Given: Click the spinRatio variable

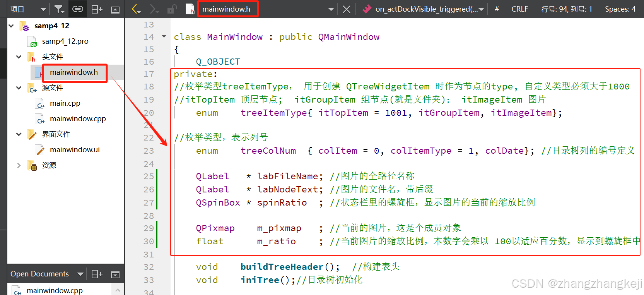Looking at the screenshot, I should pos(282,202).
